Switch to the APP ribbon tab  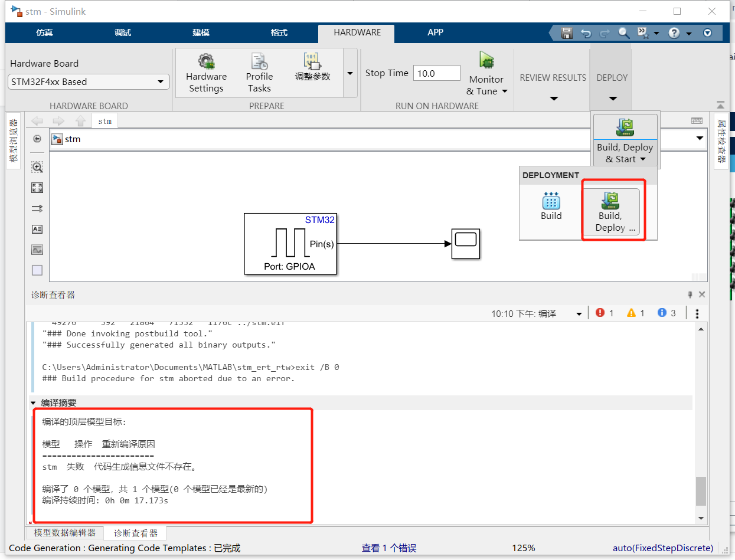click(435, 32)
